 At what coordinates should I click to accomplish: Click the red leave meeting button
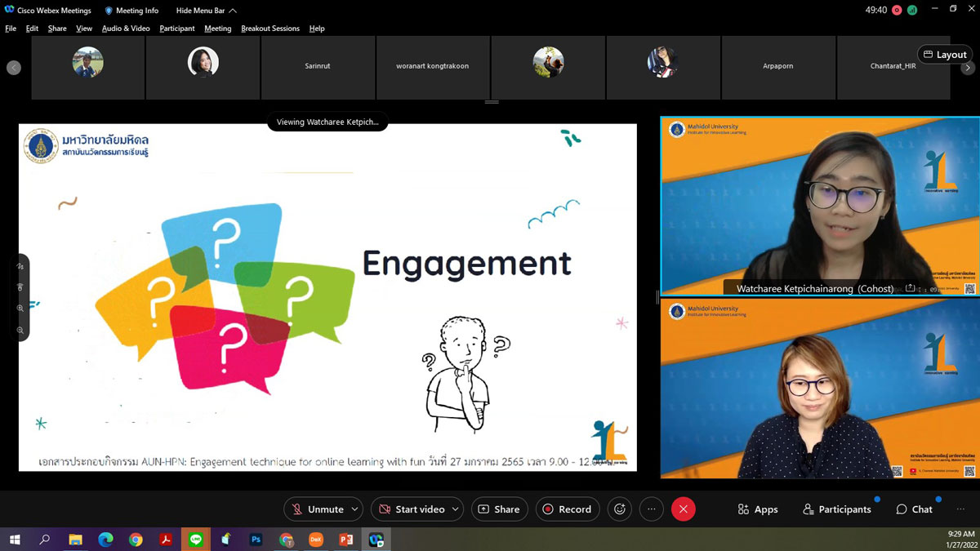pyautogui.click(x=683, y=509)
